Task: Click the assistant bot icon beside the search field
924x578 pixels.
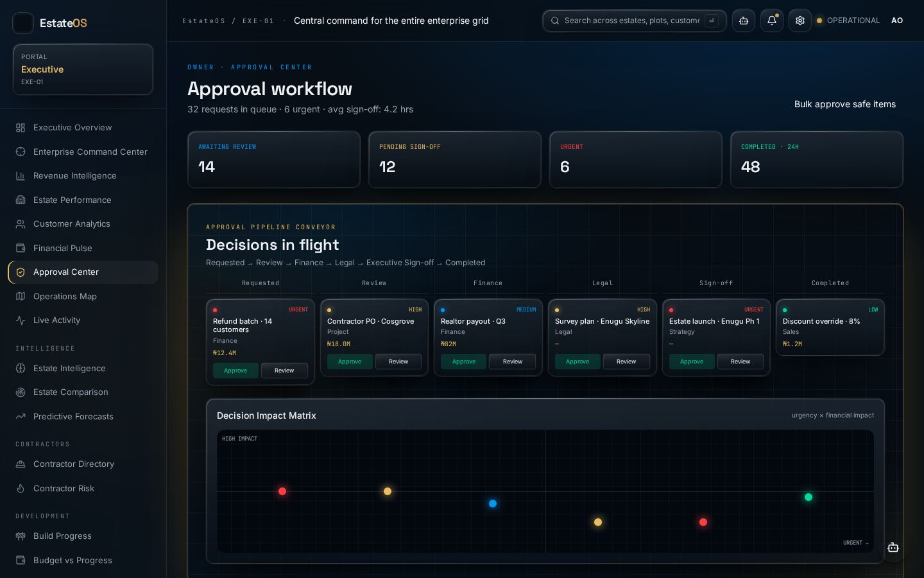Action: (744, 21)
